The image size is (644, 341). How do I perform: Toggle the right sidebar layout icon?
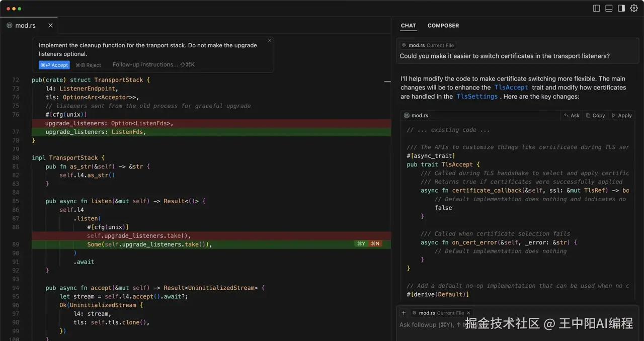621,8
